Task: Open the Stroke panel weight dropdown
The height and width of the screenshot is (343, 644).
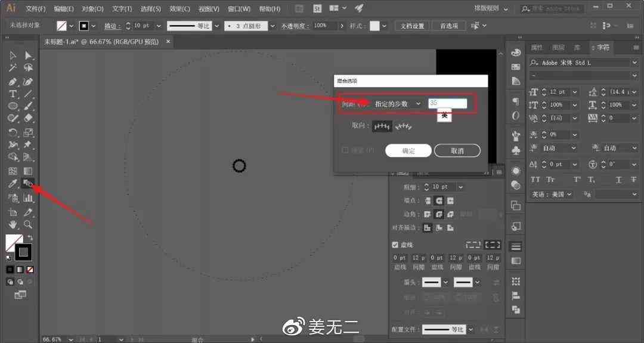Action: (460, 187)
